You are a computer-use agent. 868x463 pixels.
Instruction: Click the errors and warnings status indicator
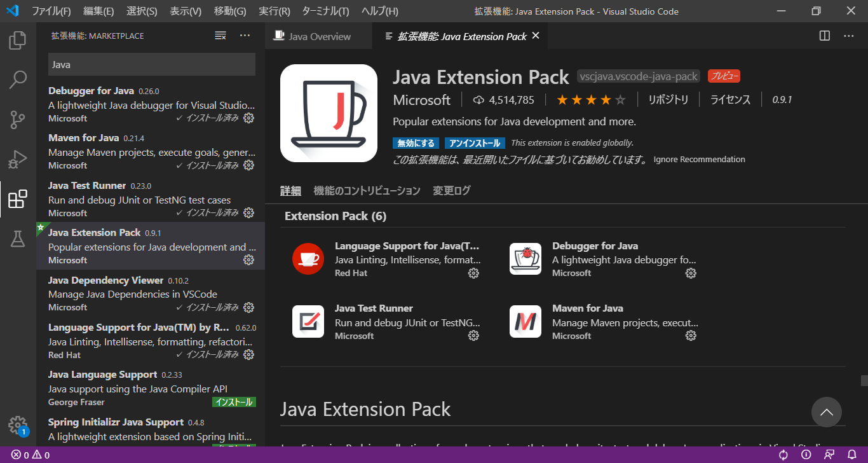coord(31,455)
